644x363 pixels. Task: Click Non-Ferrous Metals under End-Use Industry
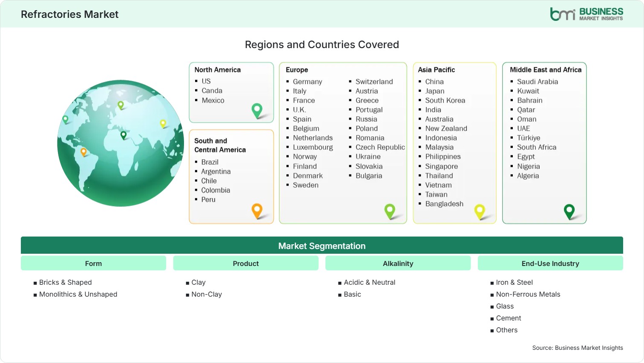tap(528, 294)
